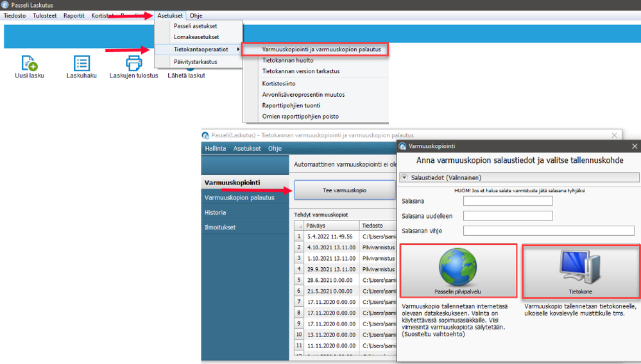
Task: Open the Tiedosto menu
Action: click(15, 15)
